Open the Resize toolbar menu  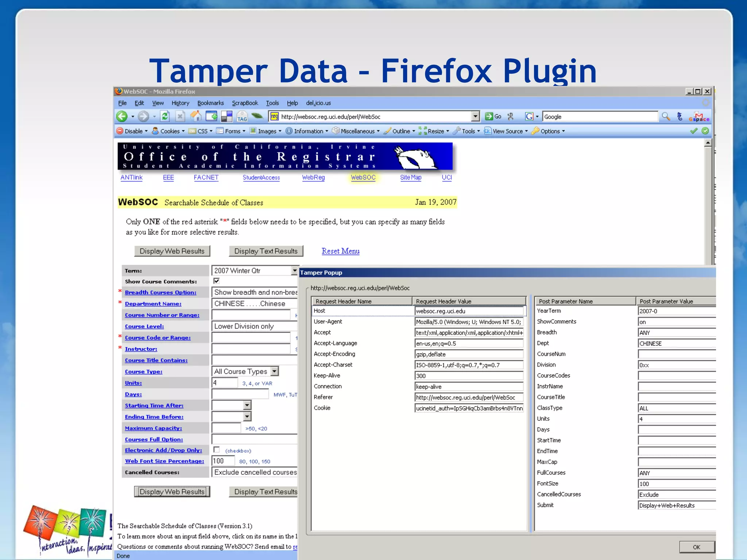click(x=434, y=131)
